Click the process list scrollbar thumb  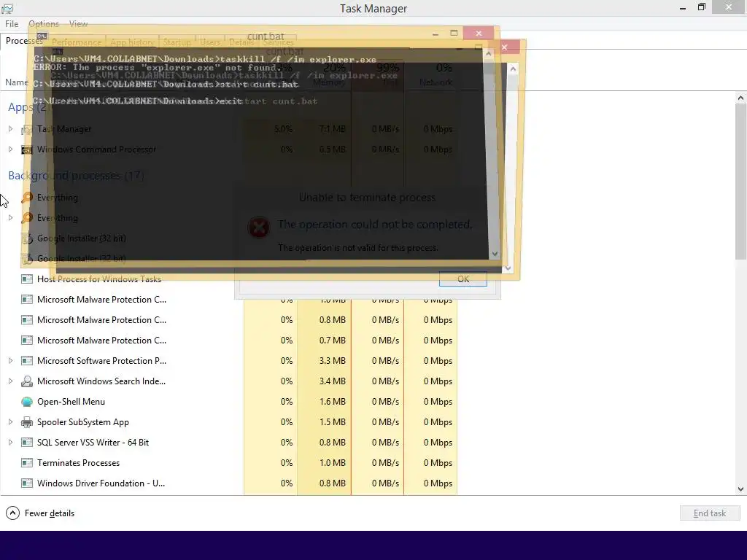(x=740, y=182)
